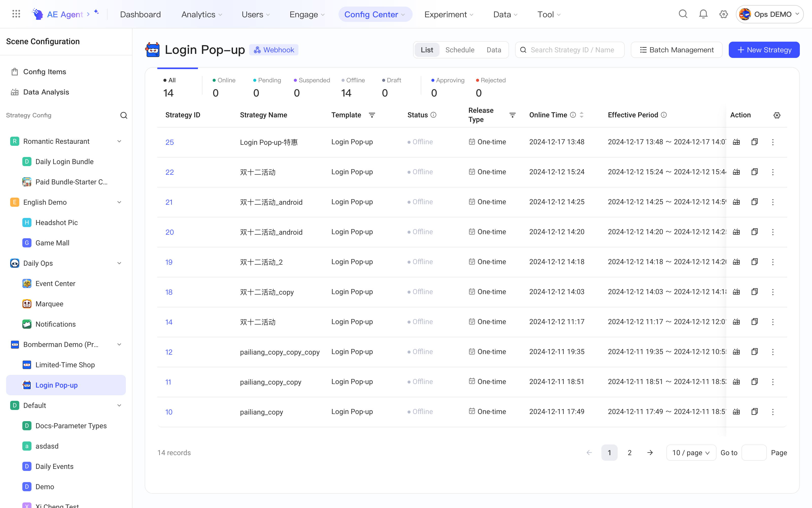Open the Ops DEMO account dropdown
812x508 pixels.
coord(769,14)
